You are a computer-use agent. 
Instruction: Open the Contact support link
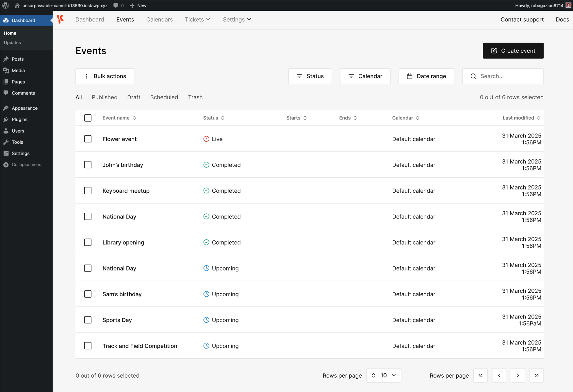coord(522,20)
